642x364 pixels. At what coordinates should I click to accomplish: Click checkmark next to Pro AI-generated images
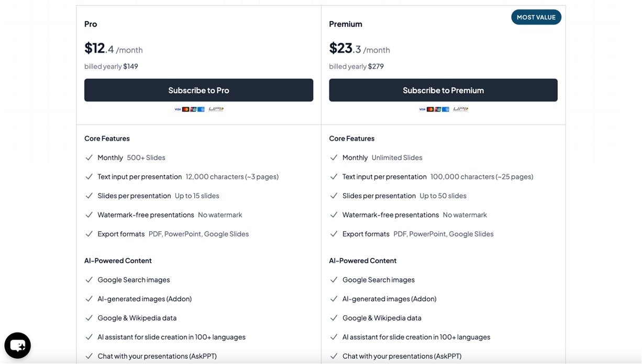click(89, 299)
